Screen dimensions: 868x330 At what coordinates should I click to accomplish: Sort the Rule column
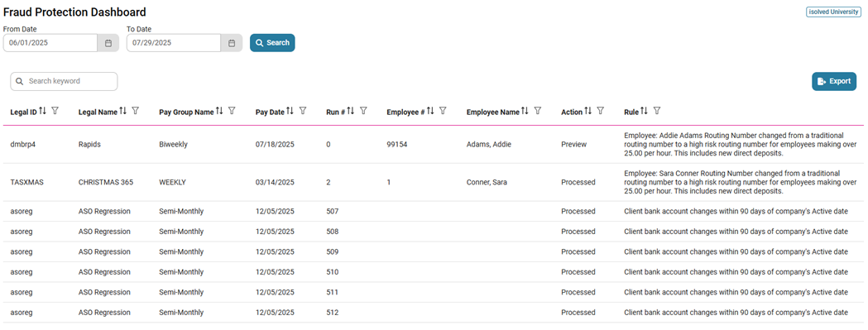tap(644, 112)
